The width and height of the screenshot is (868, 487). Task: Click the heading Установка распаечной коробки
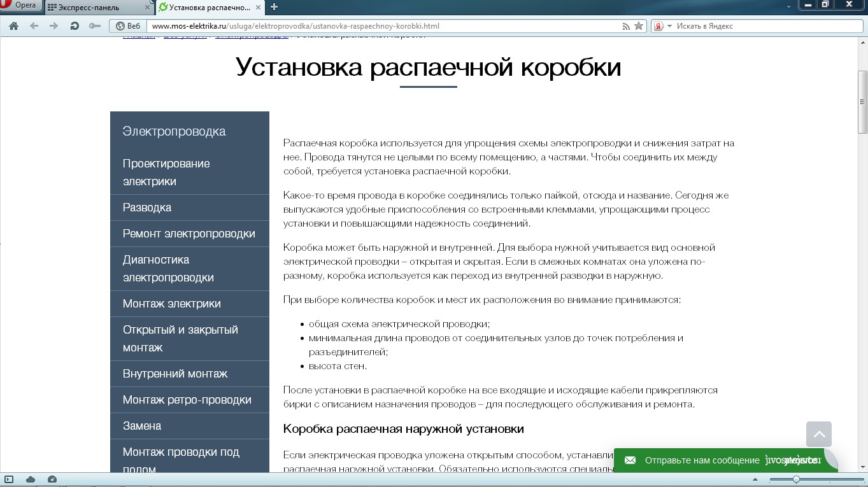[x=429, y=67]
